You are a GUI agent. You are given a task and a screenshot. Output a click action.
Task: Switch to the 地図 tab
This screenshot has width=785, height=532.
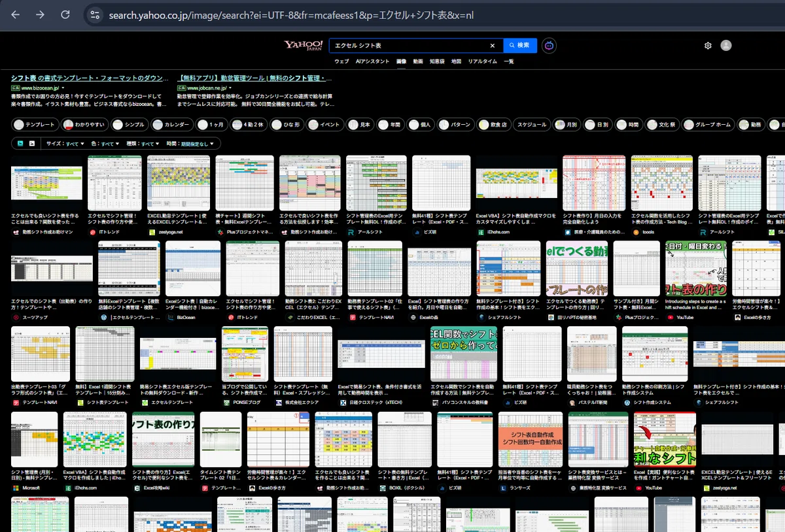click(456, 61)
